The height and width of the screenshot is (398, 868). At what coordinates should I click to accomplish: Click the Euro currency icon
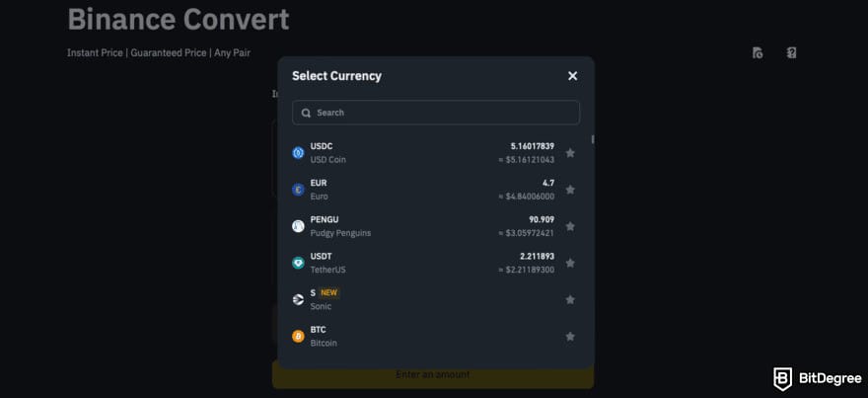(x=298, y=190)
